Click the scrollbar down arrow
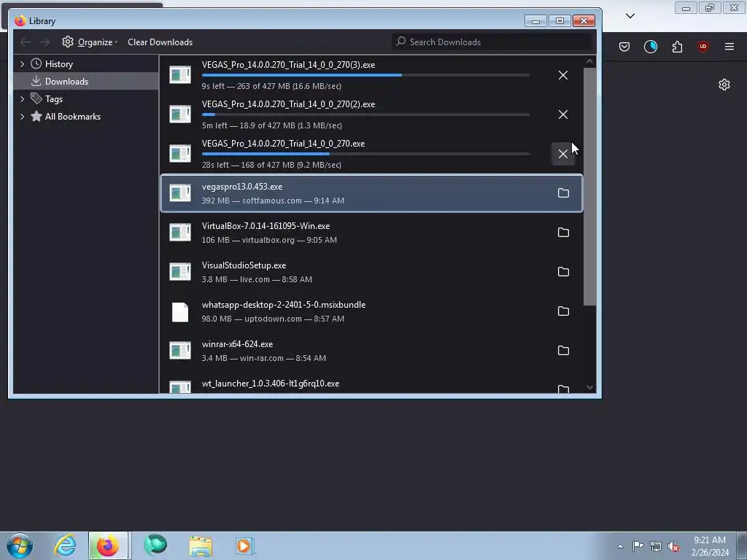Screen dimensions: 747x560 click(x=589, y=388)
